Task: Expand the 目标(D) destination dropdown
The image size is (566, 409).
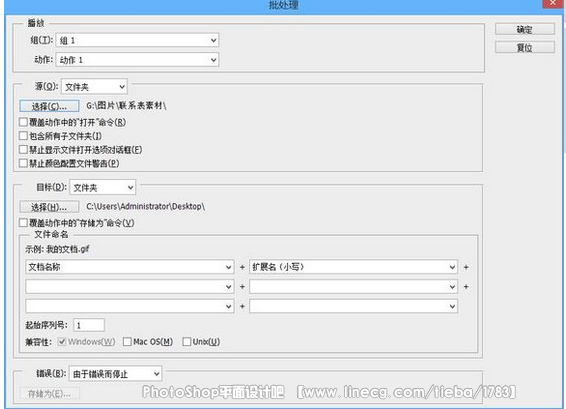Action: (x=103, y=187)
